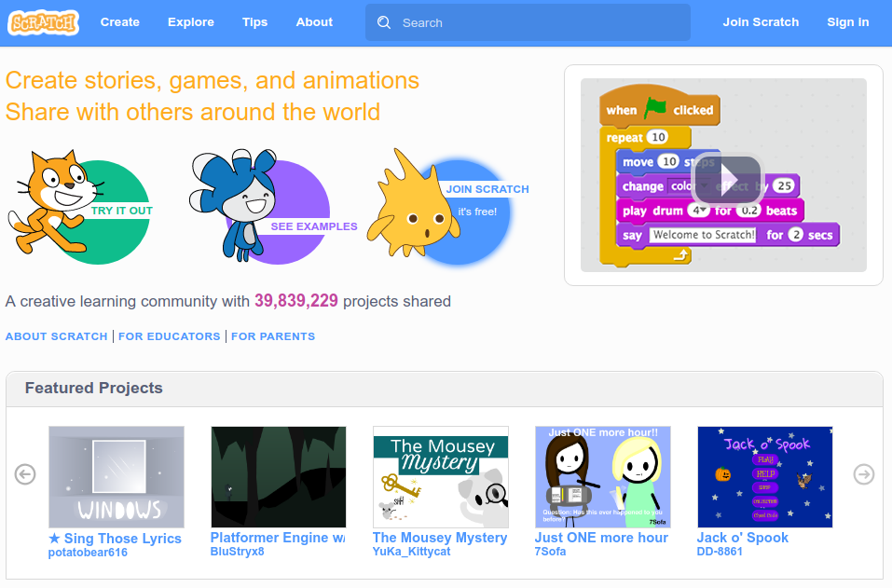This screenshot has height=588, width=892.
Task: Open the FOR PARENTS link
Action: click(273, 336)
